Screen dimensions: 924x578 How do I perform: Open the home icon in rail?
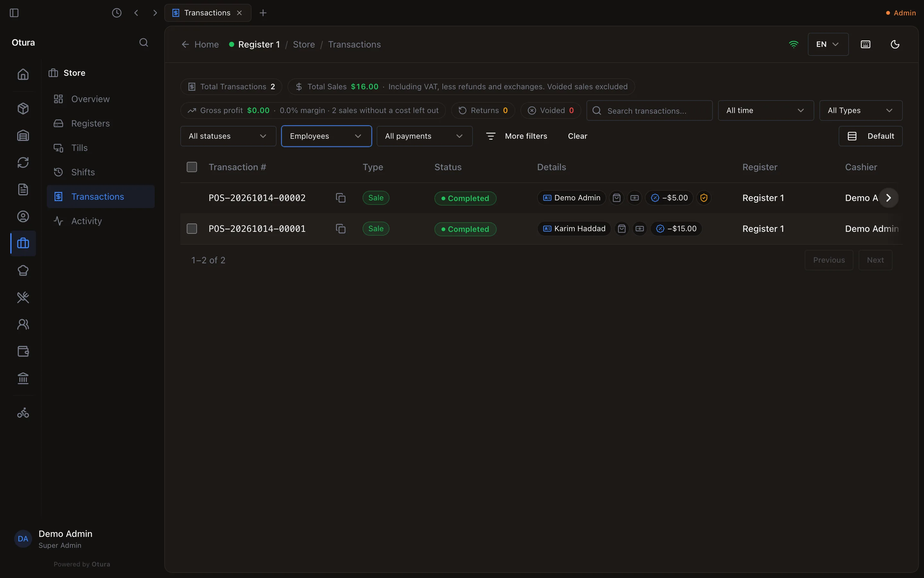[x=23, y=74]
